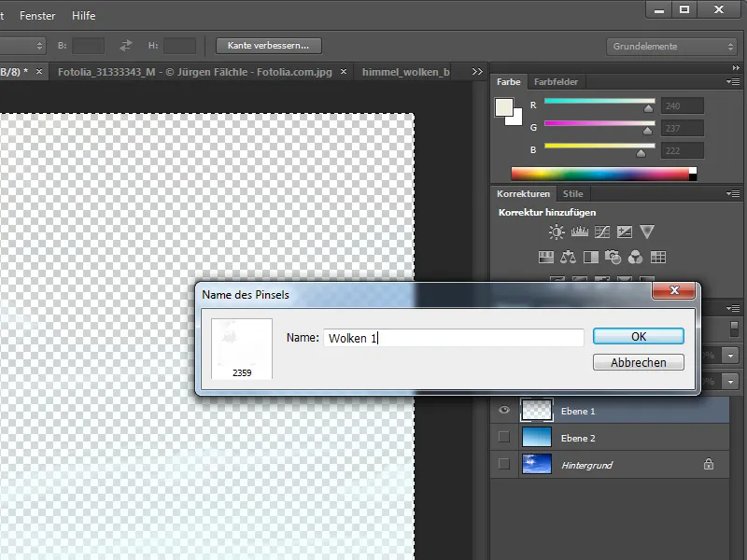Show hidden document tabs overflow arrows
This screenshot has height=560, width=747.
(477, 72)
